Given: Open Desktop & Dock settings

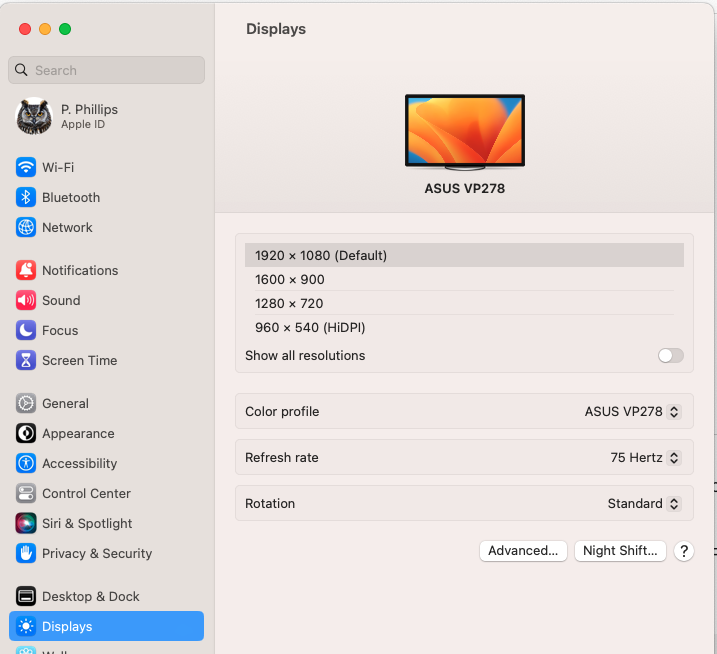Looking at the screenshot, I should 107,596.
